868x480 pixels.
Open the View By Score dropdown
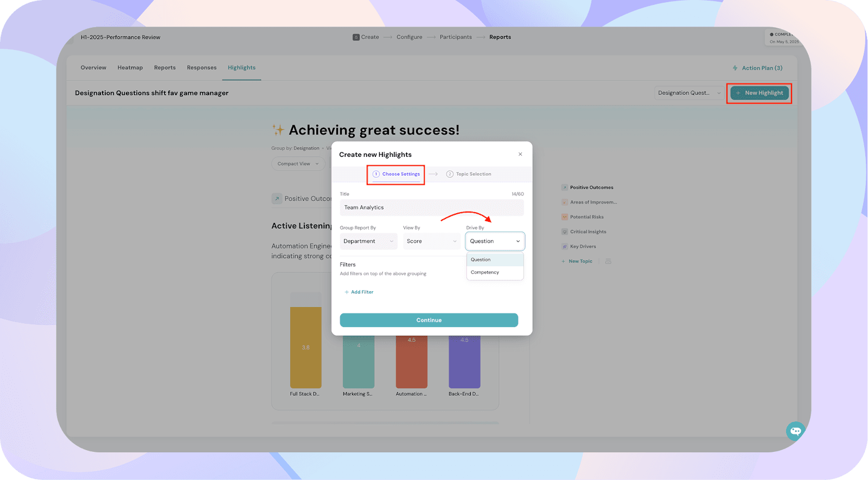pyautogui.click(x=432, y=241)
